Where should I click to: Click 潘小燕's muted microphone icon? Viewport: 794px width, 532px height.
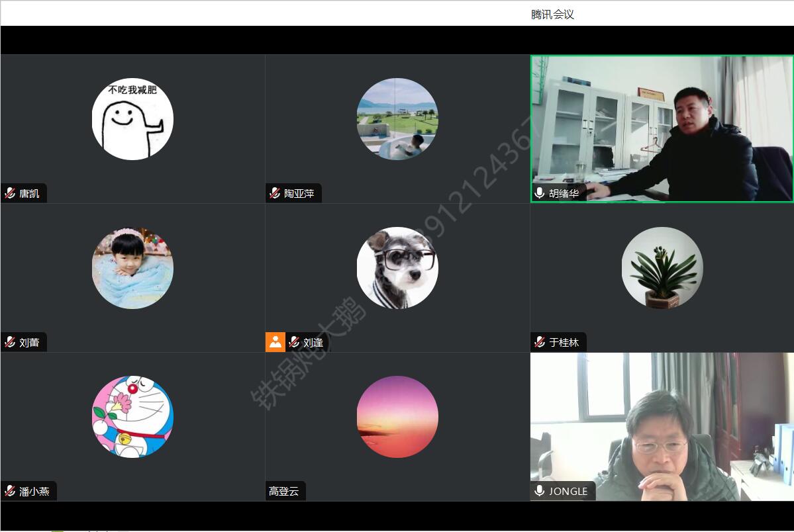pos(10,491)
